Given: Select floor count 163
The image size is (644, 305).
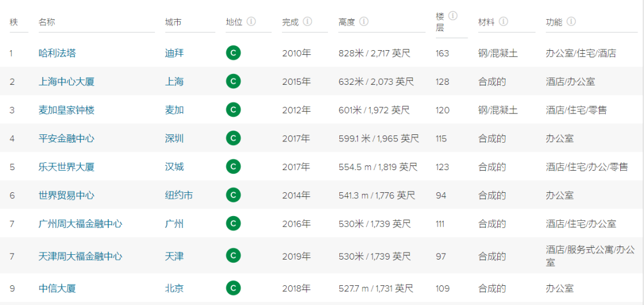Looking at the screenshot, I should pyautogui.click(x=442, y=53).
